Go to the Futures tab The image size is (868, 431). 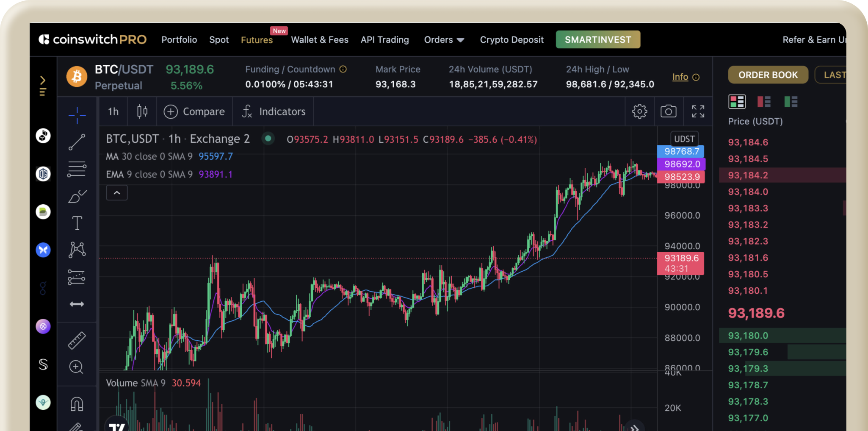pos(257,40)
